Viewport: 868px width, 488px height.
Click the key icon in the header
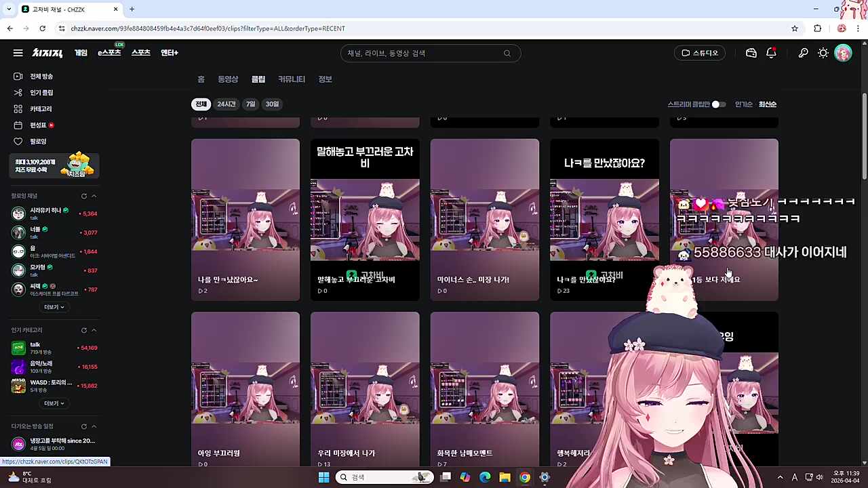pyautogui.click(x=803, y=53)
